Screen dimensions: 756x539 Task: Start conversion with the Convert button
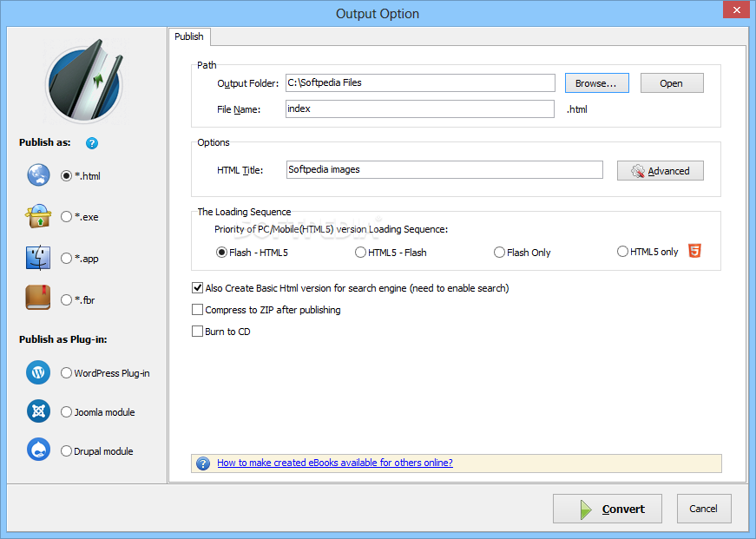click(607, 509)
